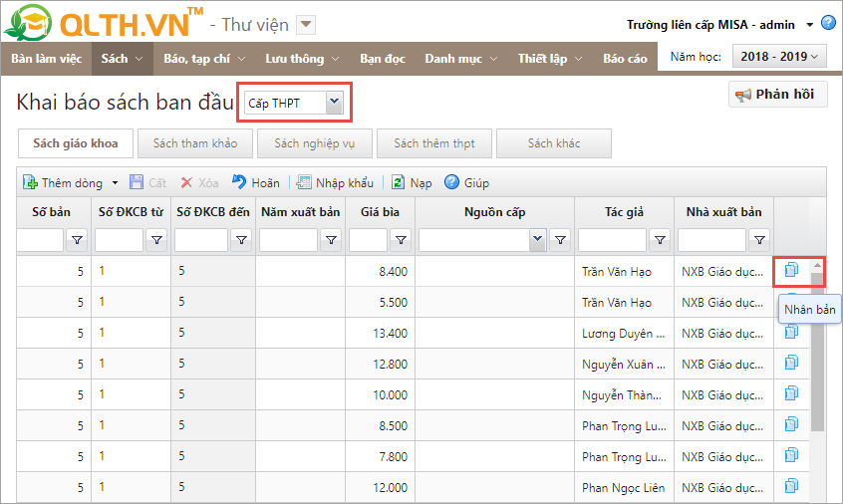Screen dimensions: 843x504
Task: Duplicate the row priced 12.800
Action: [791, 363]
